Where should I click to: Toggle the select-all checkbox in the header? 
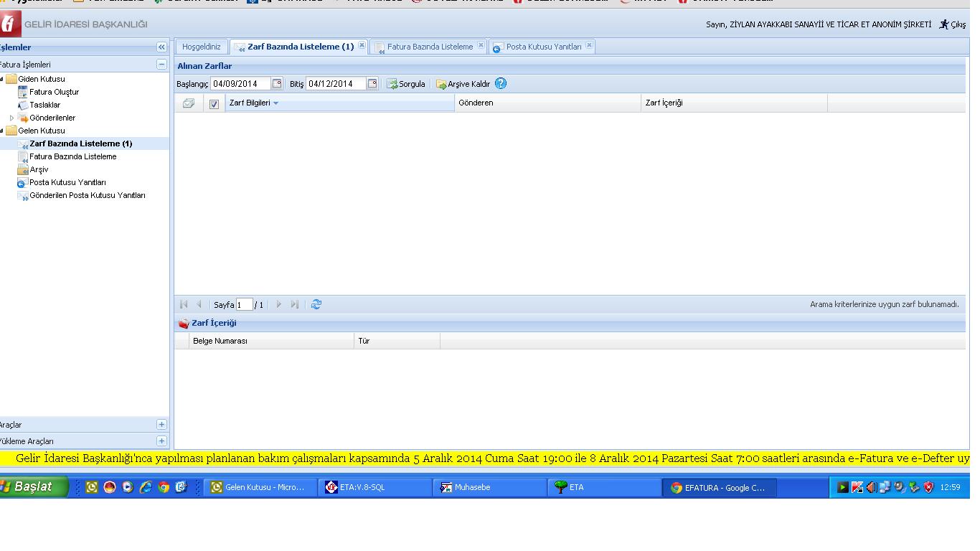[214, 104]
